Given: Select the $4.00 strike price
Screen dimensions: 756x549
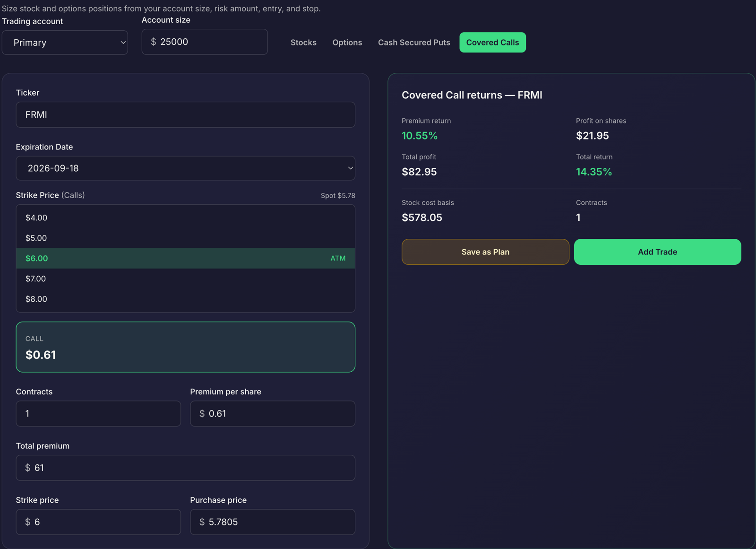Looking at the screenshot, I should (x=185, y=218).
